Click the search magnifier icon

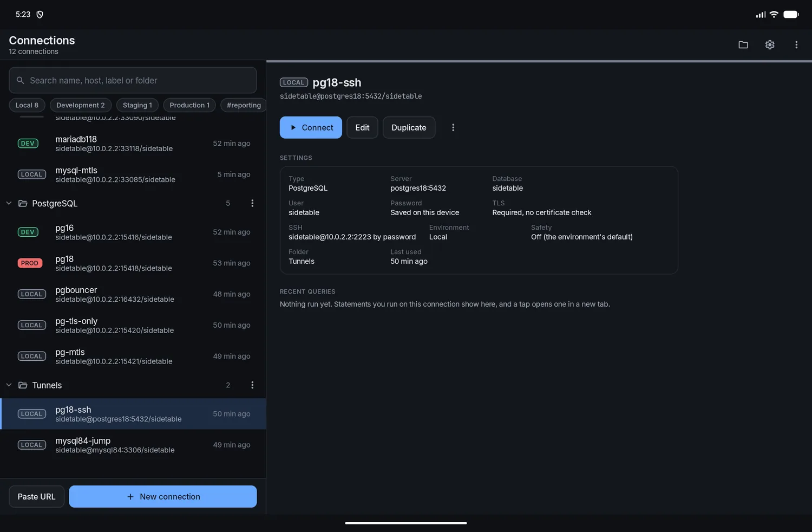(x=21, y=80)
